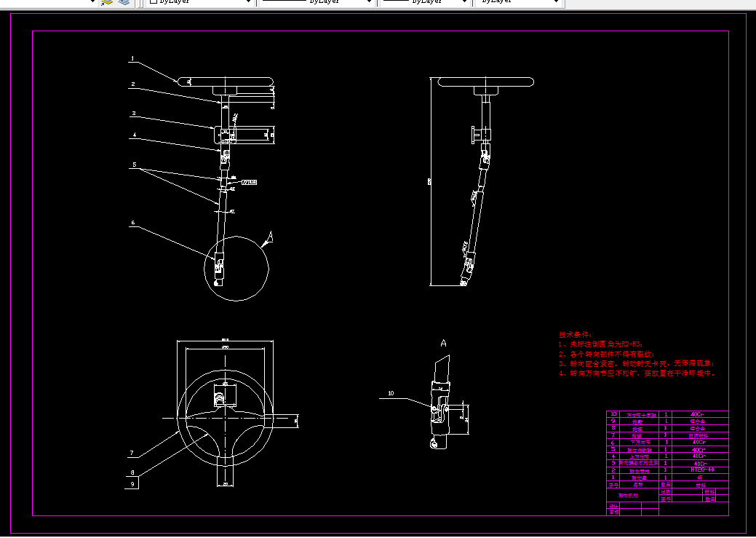
Task: Select red technical note line 4
Action: coord(637,373)
